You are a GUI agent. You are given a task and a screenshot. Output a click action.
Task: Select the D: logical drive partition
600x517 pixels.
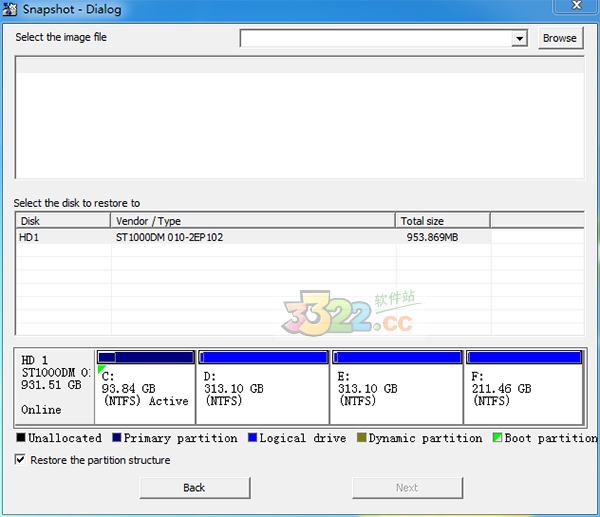point(263,387)
